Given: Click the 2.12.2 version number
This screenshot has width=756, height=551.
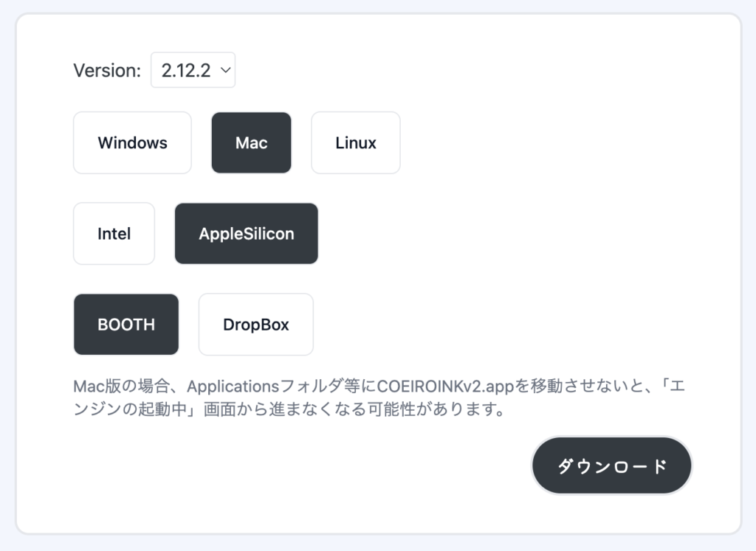Looking at the screenshot, I should pyautogui.click(x=185, y=71).
